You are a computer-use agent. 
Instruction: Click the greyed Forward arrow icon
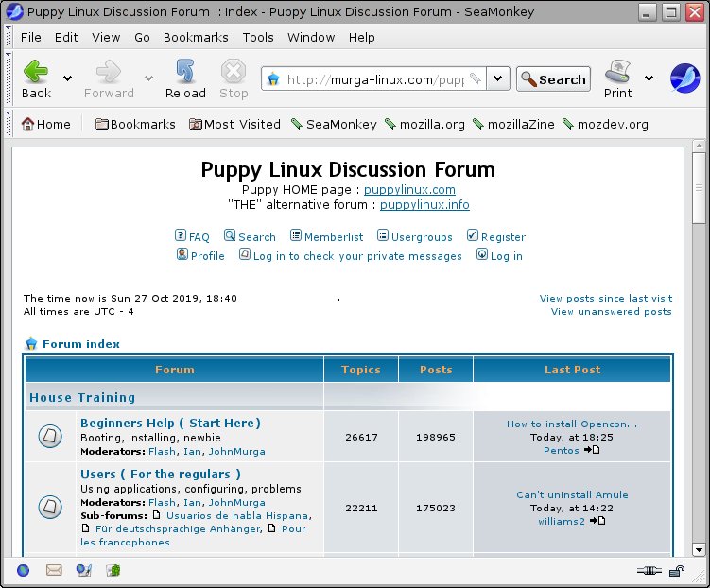coord(109,72)
